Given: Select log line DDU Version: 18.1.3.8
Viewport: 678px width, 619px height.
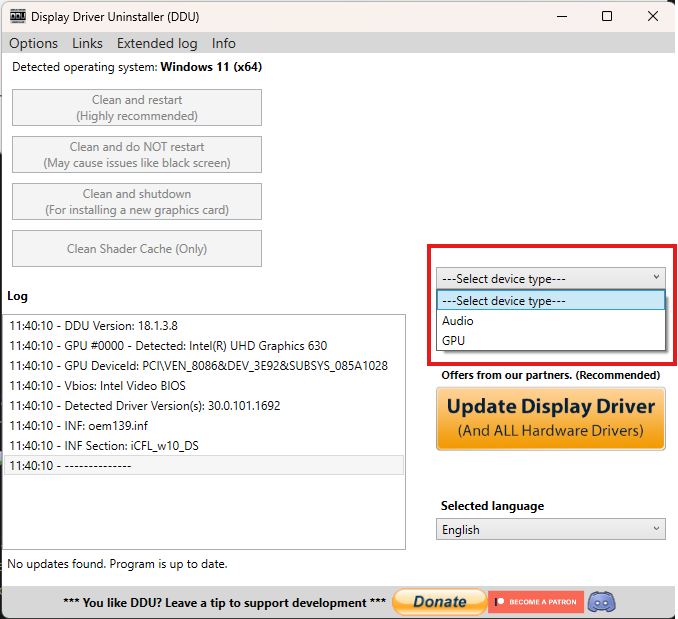Looking at the screenshot, I should point(204,325).
